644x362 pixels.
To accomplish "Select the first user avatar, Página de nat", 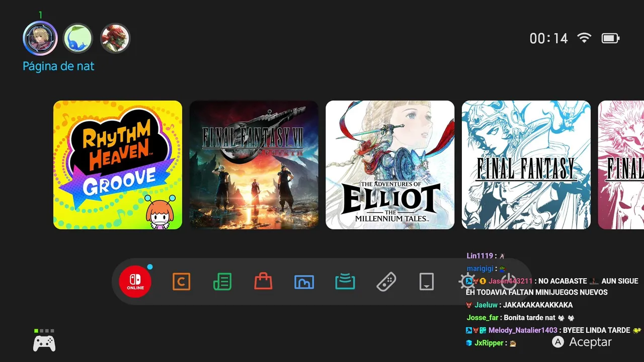I will (x=40, y=38).
